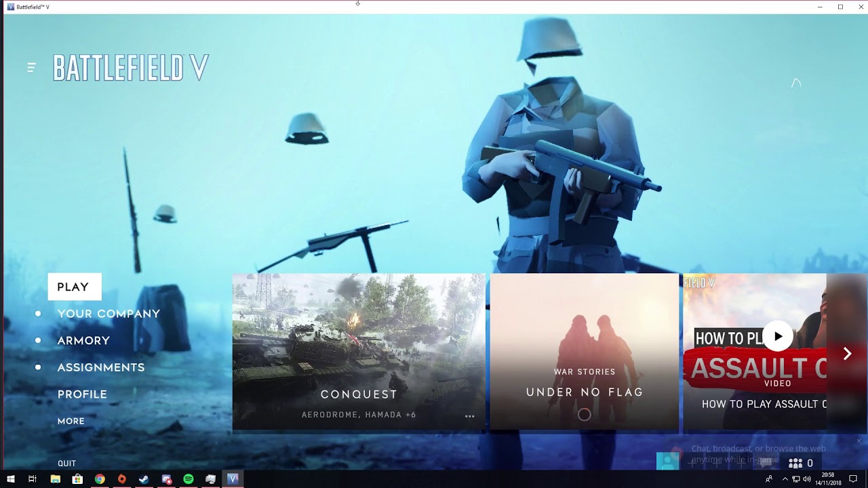Switch to Steam on the taskbar

pos(144,479)
